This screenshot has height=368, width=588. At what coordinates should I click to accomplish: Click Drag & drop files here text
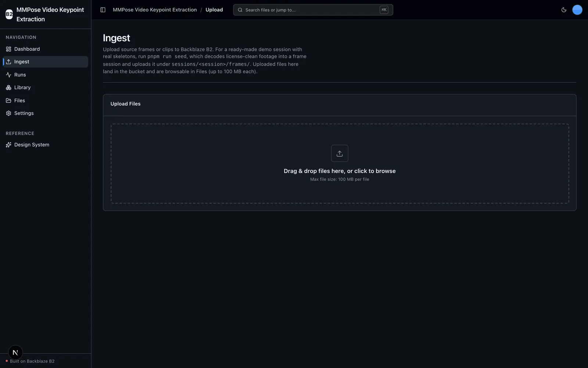[x=340, y=171]
